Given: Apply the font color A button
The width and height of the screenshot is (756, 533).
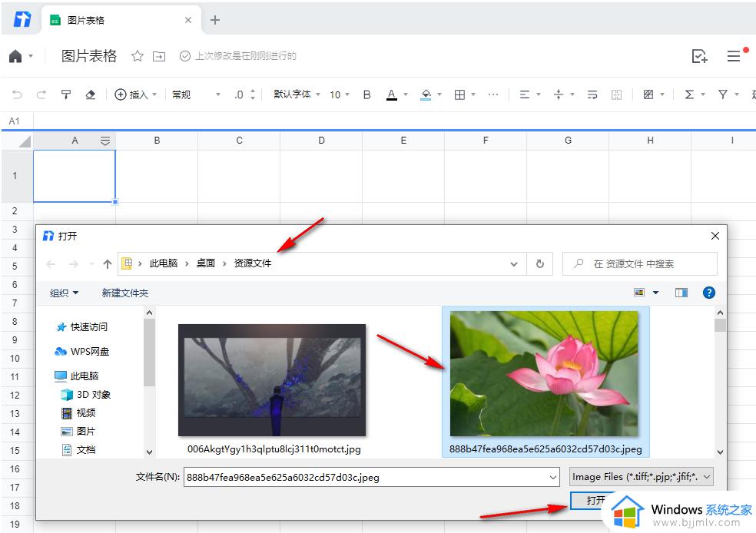Looking at the screenshot, I should click(x=392, y=94).
